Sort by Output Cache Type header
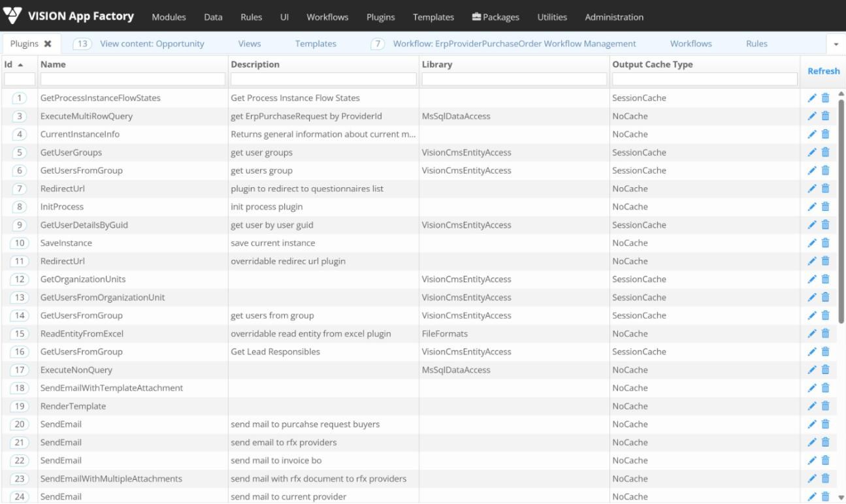846x504 pixels. pyautogui.click(x=653, y=65)
